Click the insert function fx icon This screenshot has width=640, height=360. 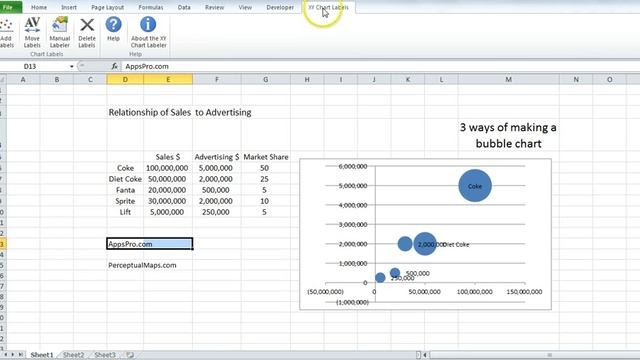tap(115, 66)
